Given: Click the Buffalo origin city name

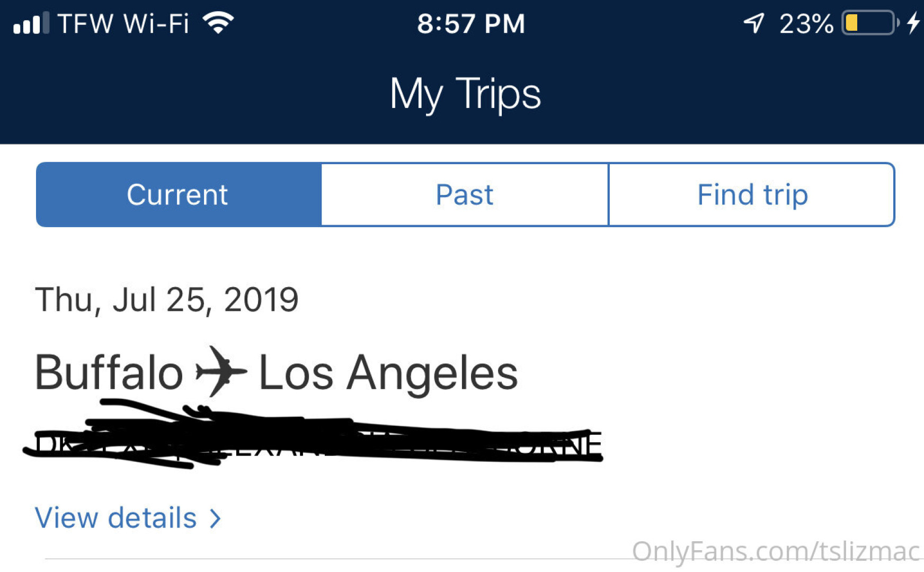Looking at the screenshot, I should click(x=109, y=373).
